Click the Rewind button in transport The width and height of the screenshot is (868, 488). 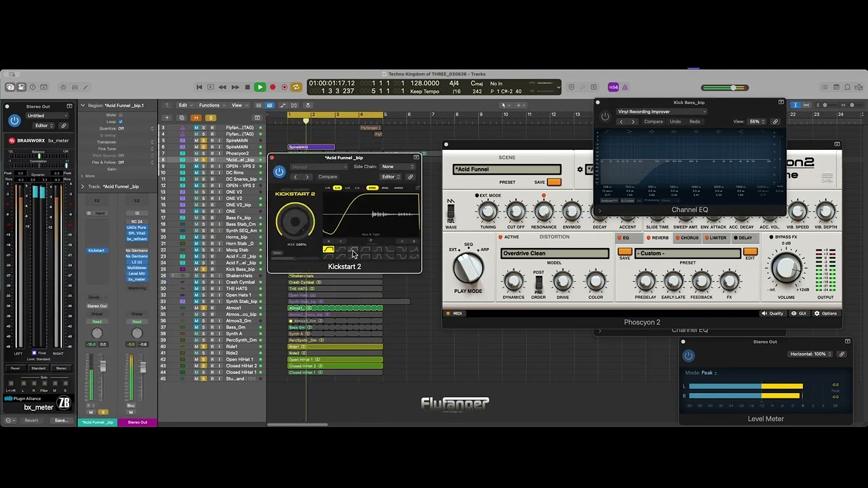tap(222, 87)
